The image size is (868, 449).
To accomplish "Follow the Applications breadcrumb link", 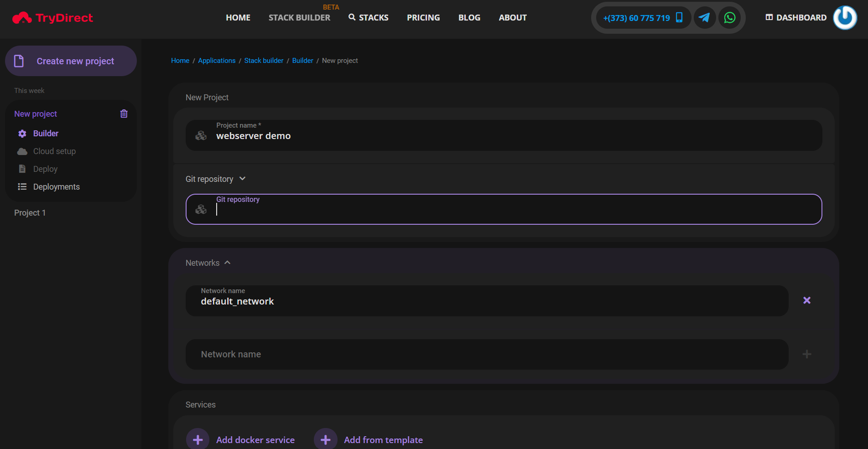I will pyautogui.click(x=217, y=61).
